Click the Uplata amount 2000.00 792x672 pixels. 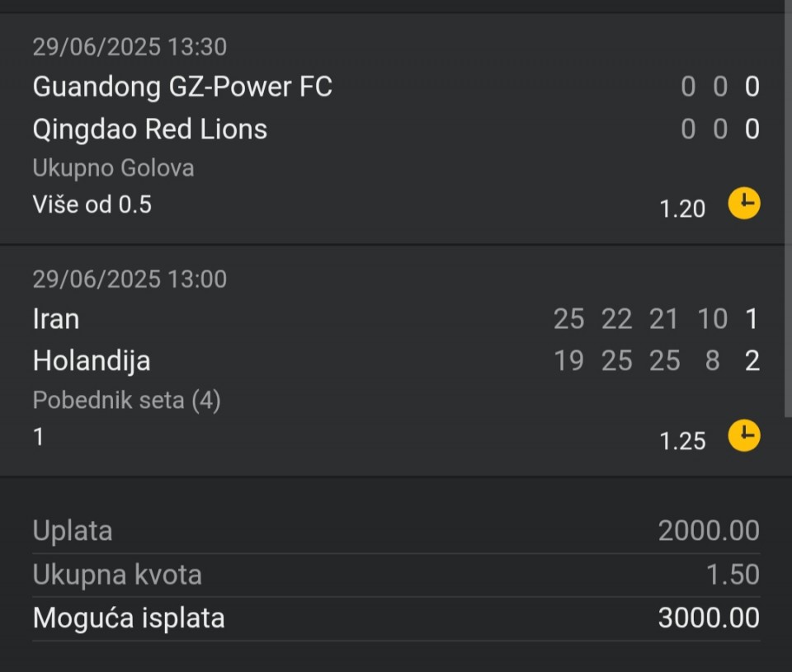point(709,531)
